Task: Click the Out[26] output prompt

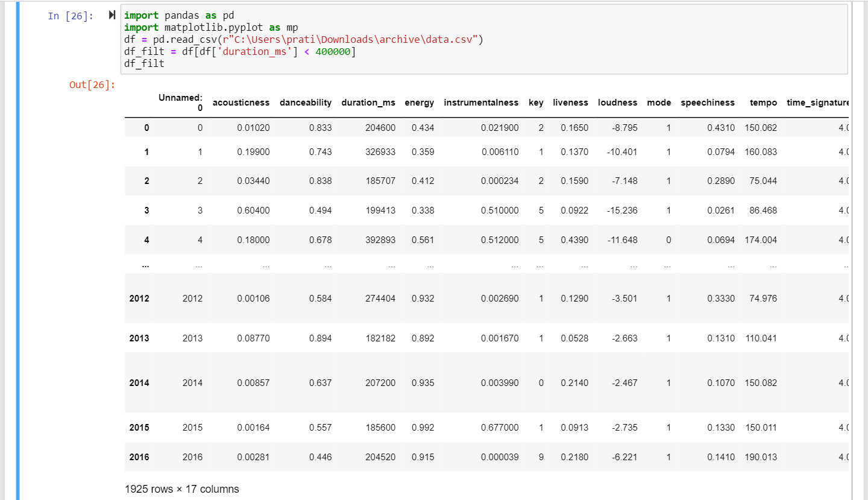Action: click(x=92, y=85)
